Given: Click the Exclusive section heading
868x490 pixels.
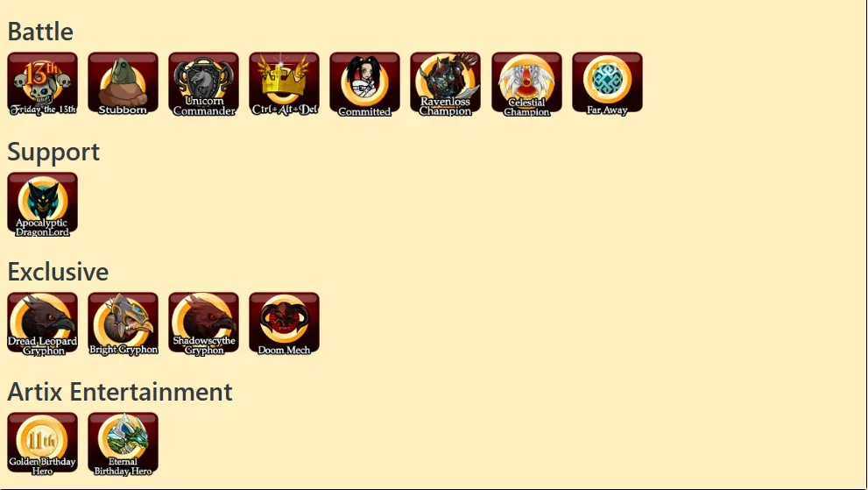Looking at the screenshot, I should pyautogui.click(x=58, y=272).
